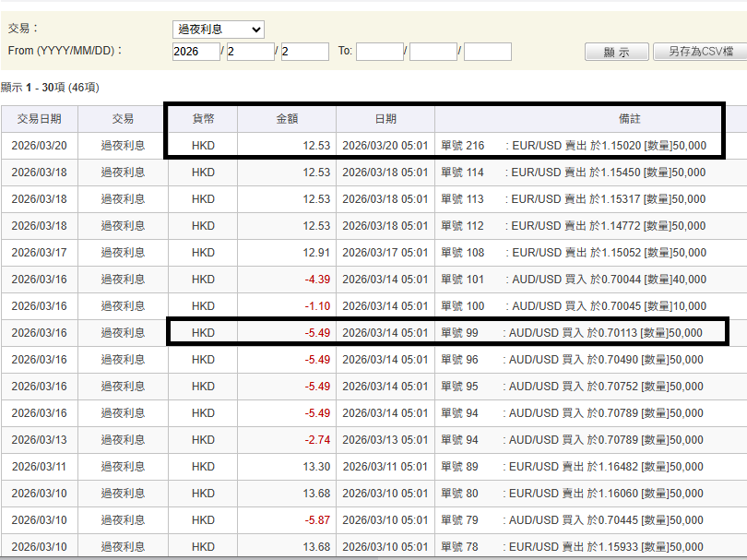Click the 交易日期 column header
This screenshot has height=560, width=747.
pyautogui.click(x=40, y=119)
